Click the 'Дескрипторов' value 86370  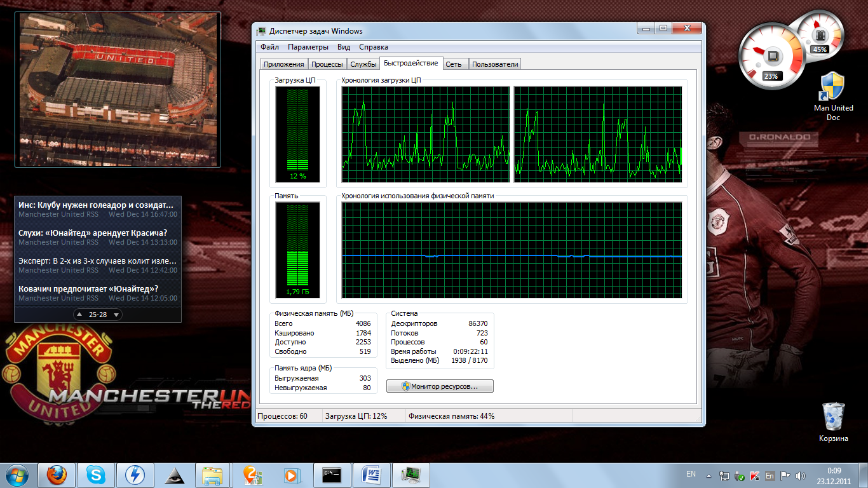pyautogui.click(x=478, y=324)
